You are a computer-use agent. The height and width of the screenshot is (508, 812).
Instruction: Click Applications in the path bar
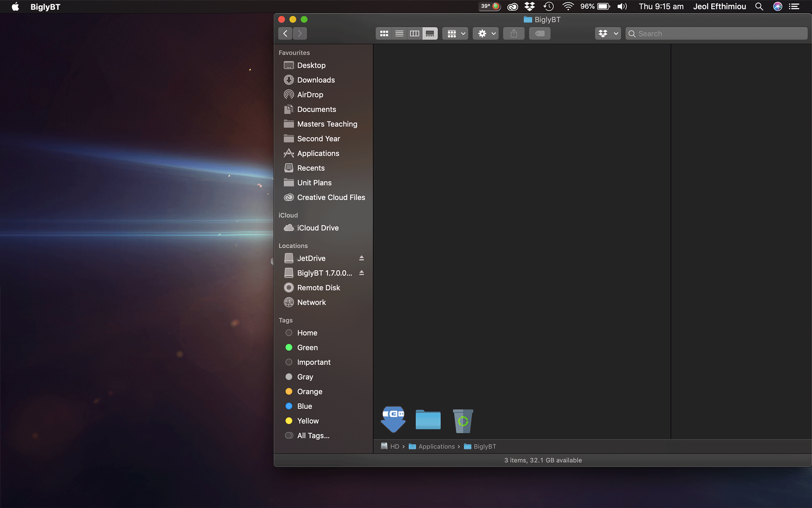pyautogui.click(x=432, y=446)
